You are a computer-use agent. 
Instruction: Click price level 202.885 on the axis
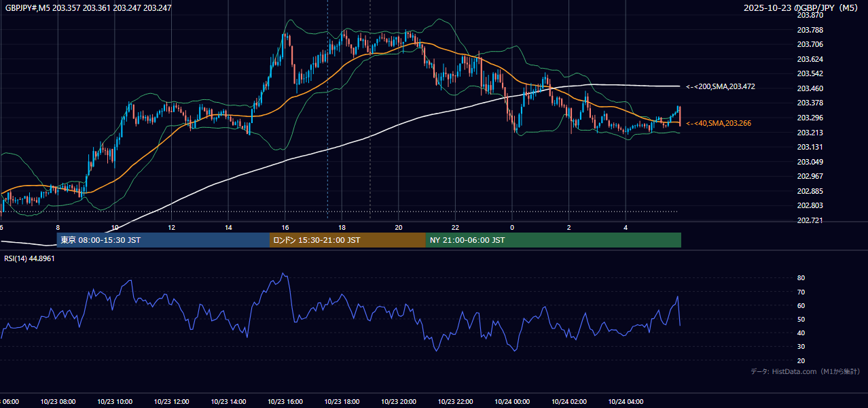click(x=810, y=191)
